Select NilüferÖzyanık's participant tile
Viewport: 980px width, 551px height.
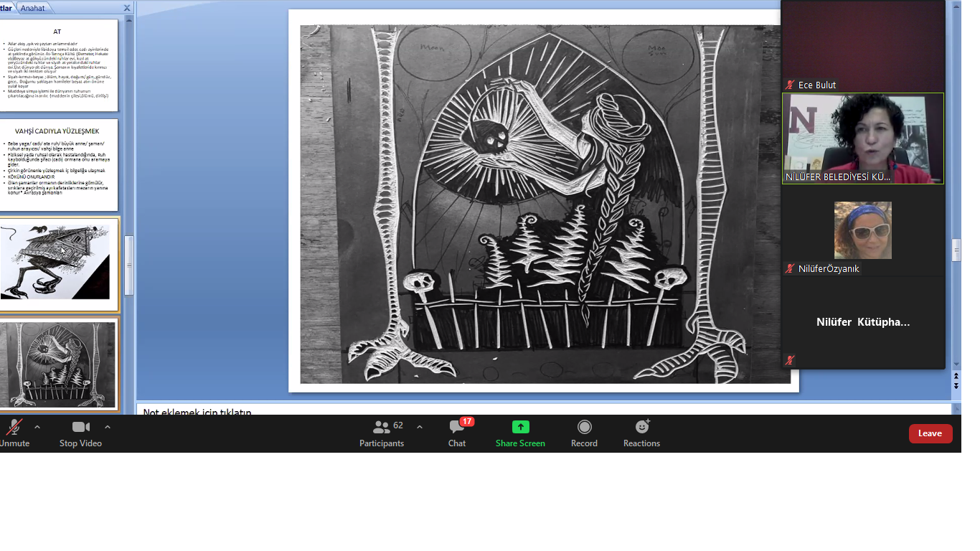point(863,230)
